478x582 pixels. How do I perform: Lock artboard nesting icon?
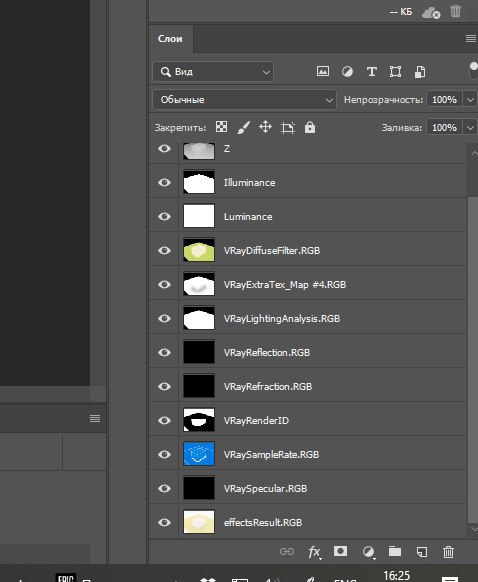(288, 127)
